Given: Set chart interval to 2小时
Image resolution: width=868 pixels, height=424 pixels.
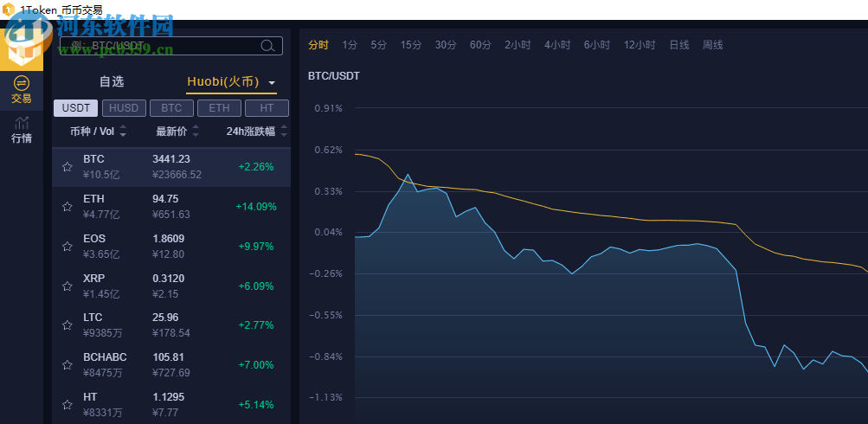Looking at the screenshot, I should point(518,45).
